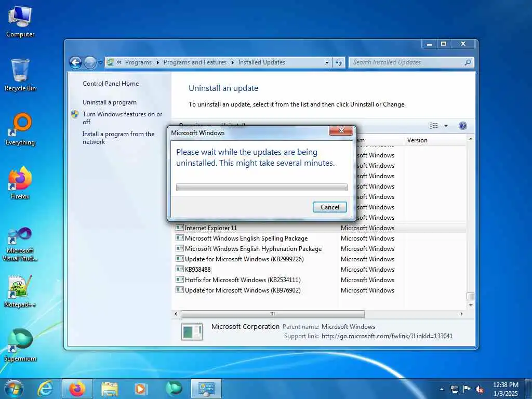
Task: Open Recycle Bin desktop icon
Action: point(20,75)
